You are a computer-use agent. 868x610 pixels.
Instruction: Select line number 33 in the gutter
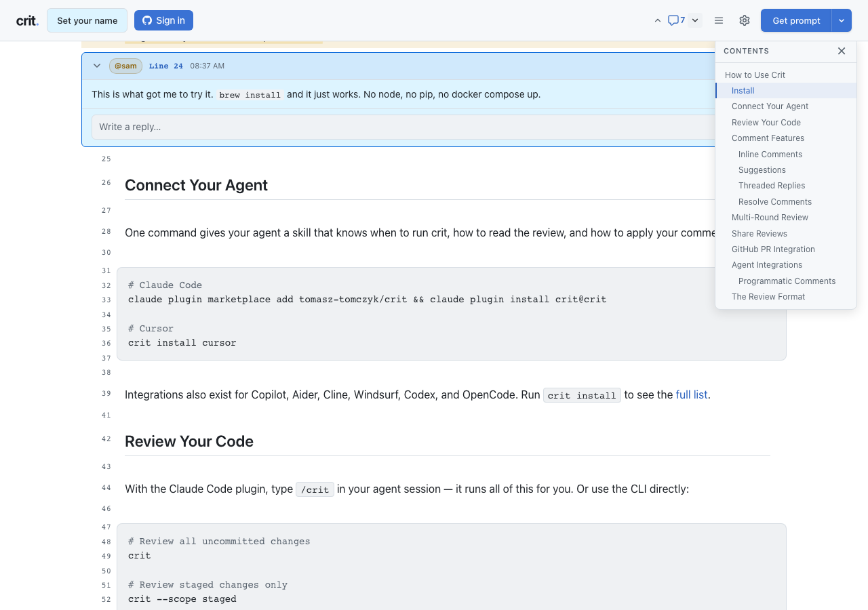(x=106, y=300)
